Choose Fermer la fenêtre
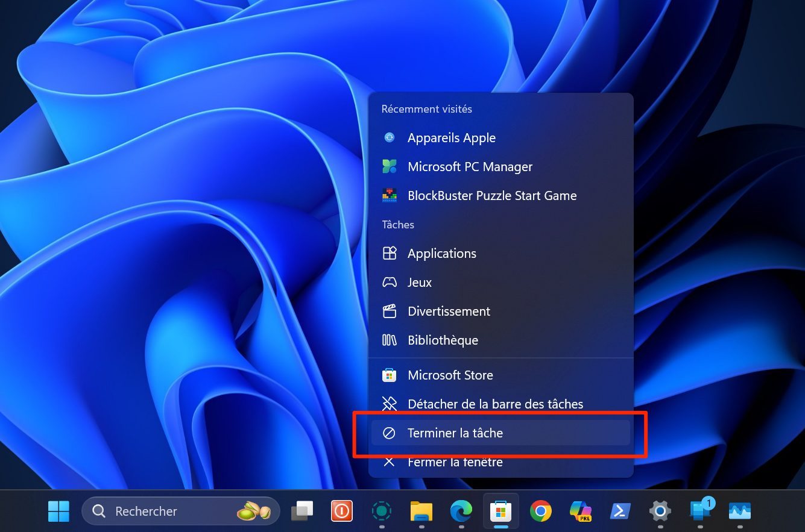The height and width of the screenshot is (532, 805). point(500,462)
